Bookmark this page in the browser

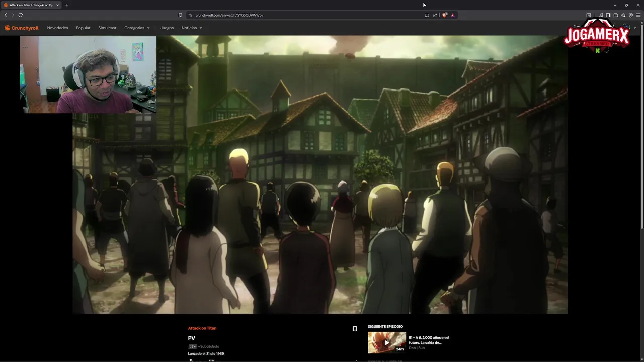click(x=180, y=15)
